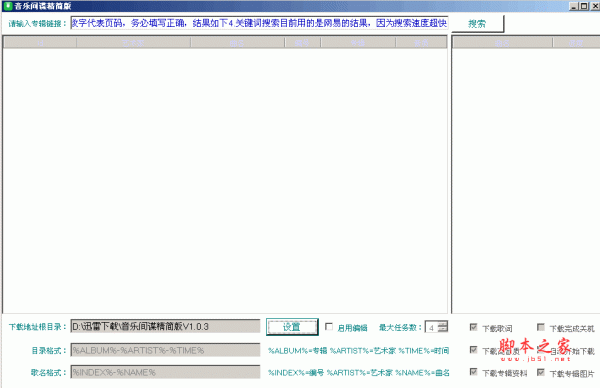Toggle the 下载歌词 checkbox
600x388 pixels.
click(x=473, y=327)
